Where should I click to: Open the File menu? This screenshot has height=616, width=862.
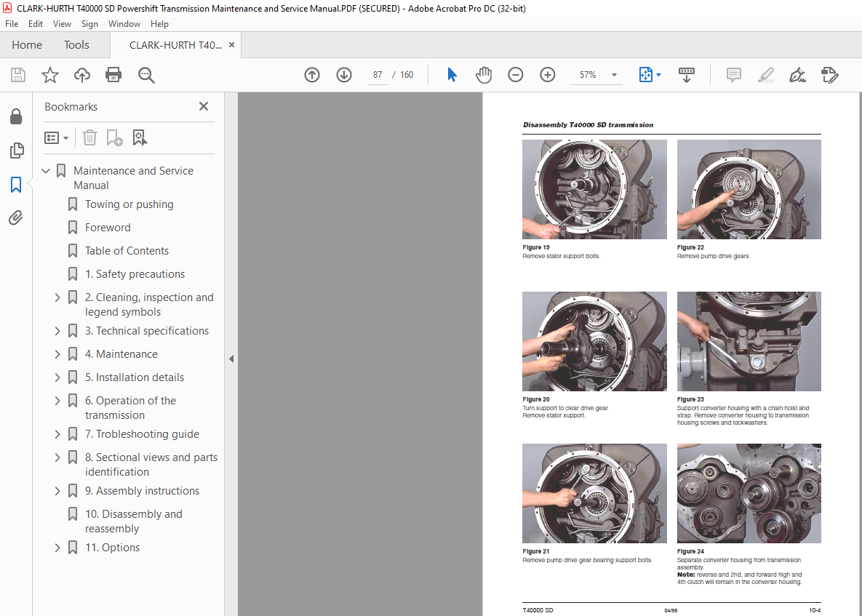(x=12, y=23)
